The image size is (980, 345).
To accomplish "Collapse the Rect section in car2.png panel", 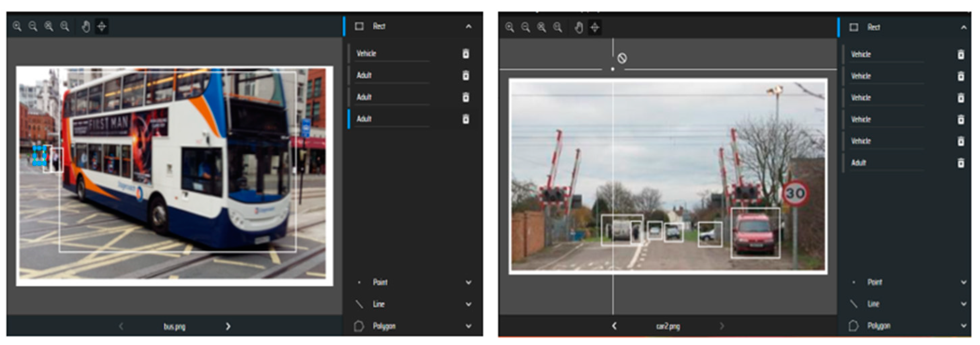I will (x=963, y=27).
